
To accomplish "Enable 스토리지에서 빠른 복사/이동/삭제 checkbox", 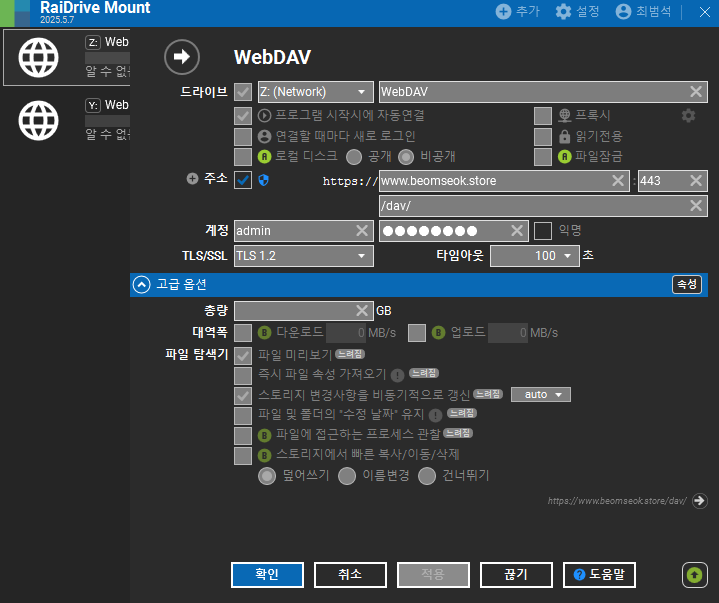I will click(243, 456).
